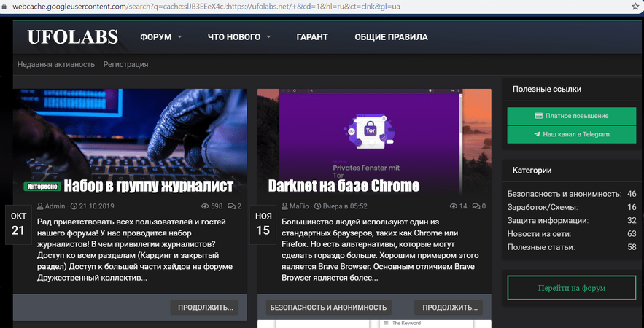The width and height of the screenshot is (644, 328).
Task: Open article title Набор в группу журналист
Action: [x=148, y=186]
